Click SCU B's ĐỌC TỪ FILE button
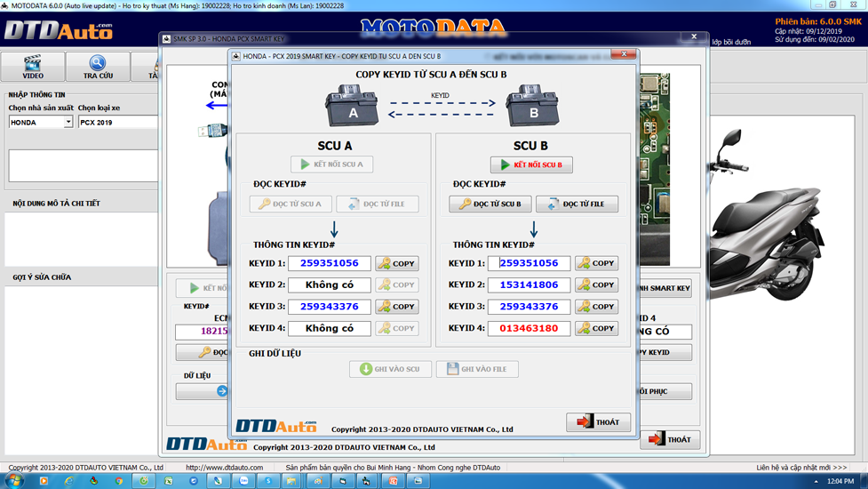 (577, 204)
